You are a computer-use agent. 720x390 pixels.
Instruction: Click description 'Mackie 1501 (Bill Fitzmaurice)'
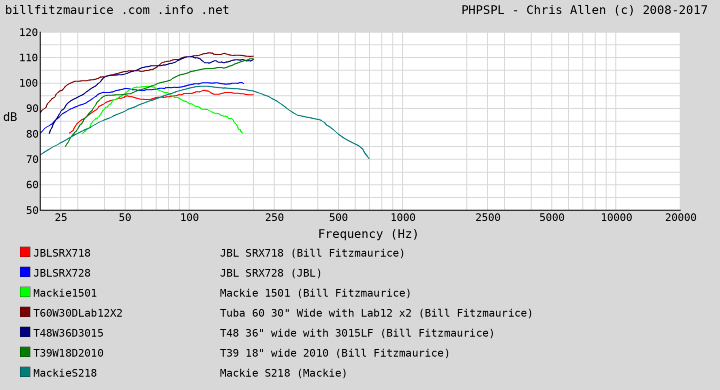click(315, 293)
